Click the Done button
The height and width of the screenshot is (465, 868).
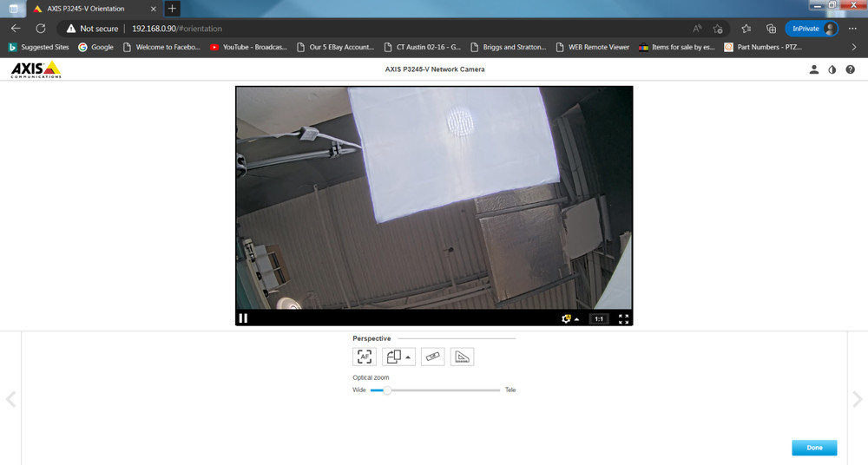click(814, 448)
